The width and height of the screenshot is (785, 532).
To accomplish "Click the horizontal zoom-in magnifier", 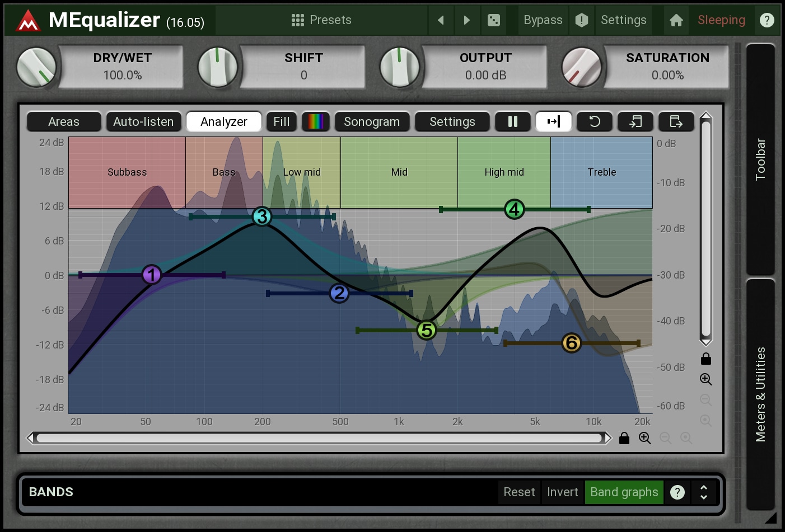I will pos(645,438).
